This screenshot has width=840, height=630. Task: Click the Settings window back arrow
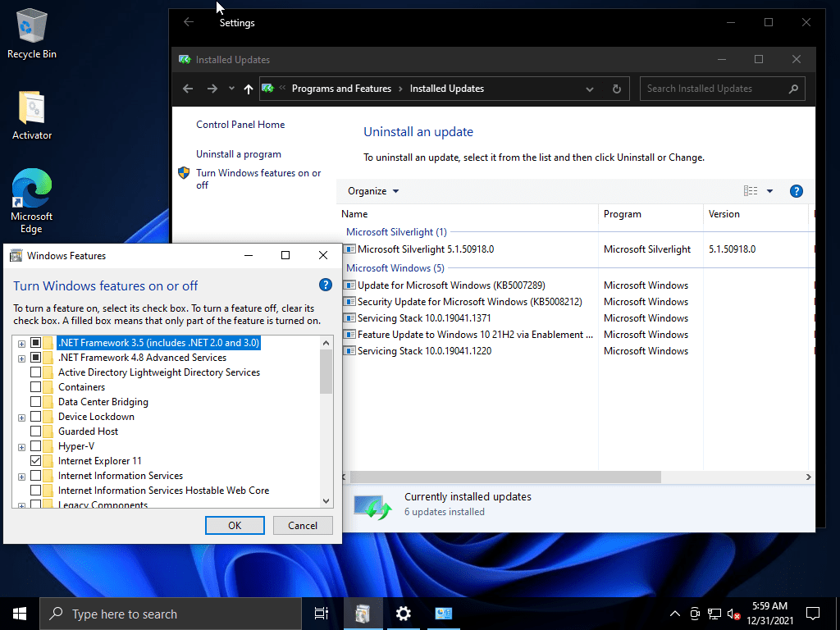tap(189, 22)
